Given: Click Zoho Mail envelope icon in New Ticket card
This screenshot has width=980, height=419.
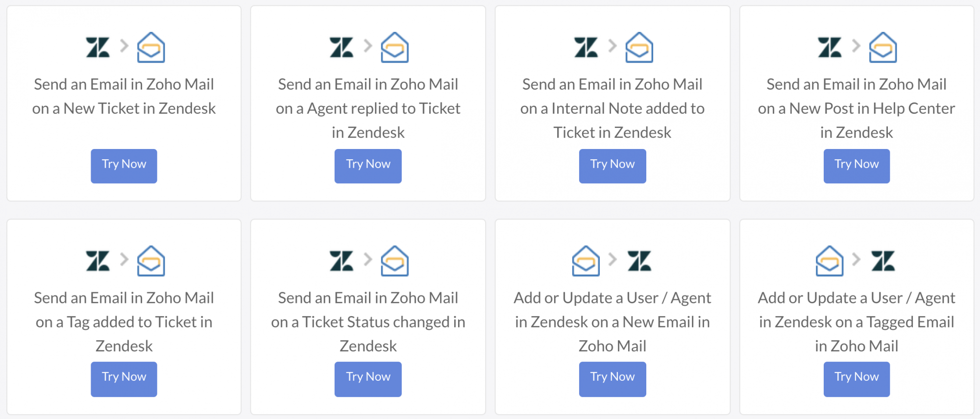Looking at the screenshot, I should (x=151, y=48).
